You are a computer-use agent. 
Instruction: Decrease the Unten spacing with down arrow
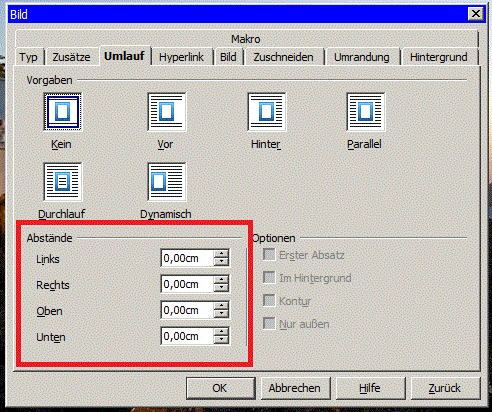221,340
